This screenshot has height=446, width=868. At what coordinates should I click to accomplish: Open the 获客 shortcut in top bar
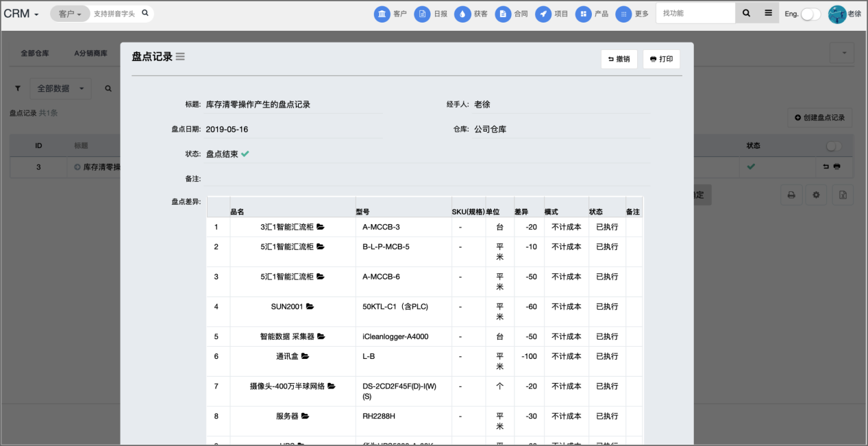click(471, 14)
